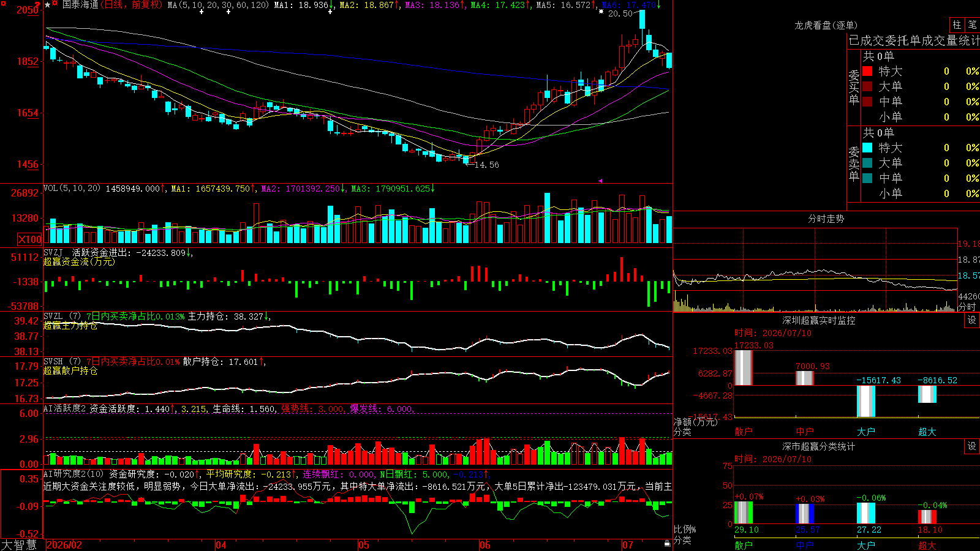
Task: Click the 已成交委托单成交量统计 header
Action: pos(914,40)
